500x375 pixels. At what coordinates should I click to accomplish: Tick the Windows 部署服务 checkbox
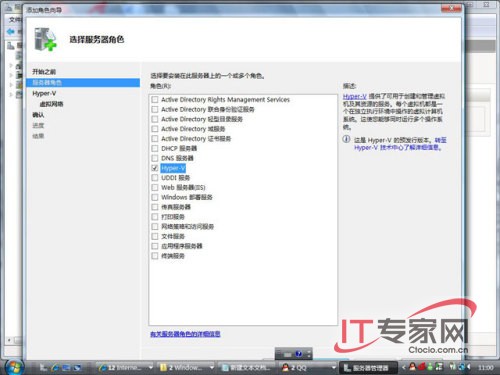point(155,197)
